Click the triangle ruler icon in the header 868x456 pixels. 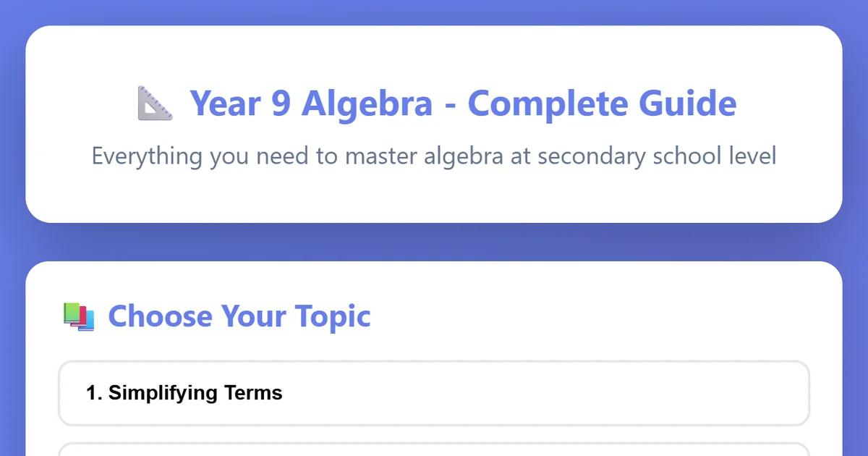pyautogui.click(x=155, y=104)
